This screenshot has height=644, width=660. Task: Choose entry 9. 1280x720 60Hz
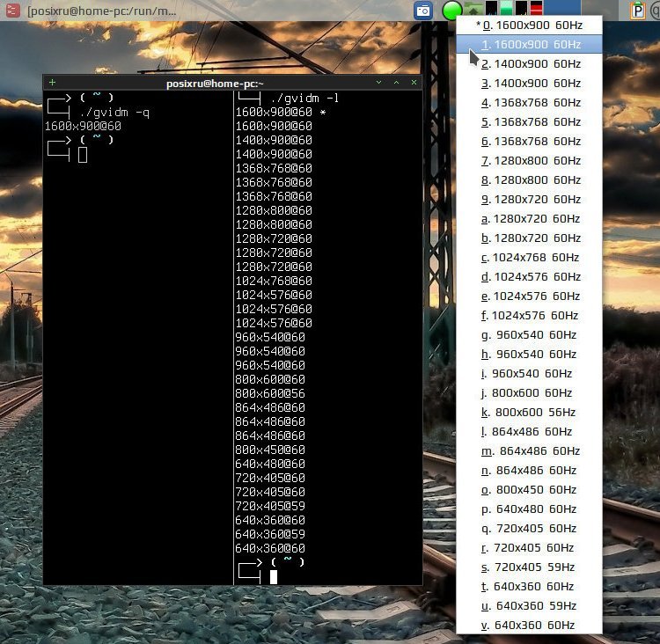(529, 199)
